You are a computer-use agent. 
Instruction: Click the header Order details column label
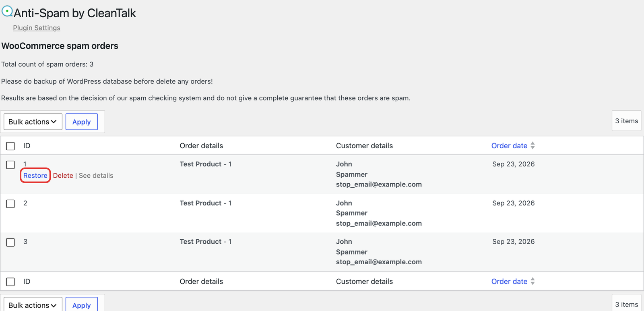[201, 146]
